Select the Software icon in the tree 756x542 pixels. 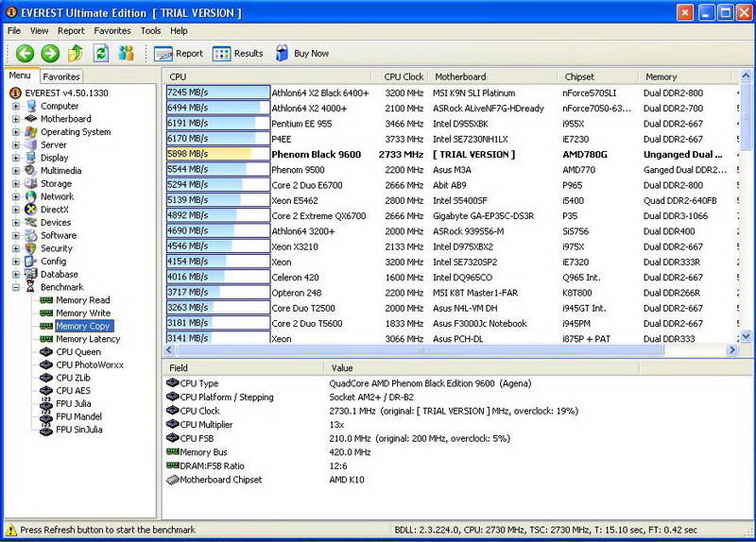pyautogui.click(x=31, y=235)
